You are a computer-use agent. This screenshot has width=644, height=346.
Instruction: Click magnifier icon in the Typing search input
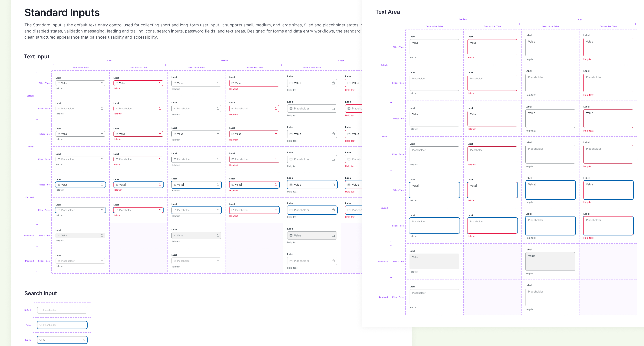(40, 340)
